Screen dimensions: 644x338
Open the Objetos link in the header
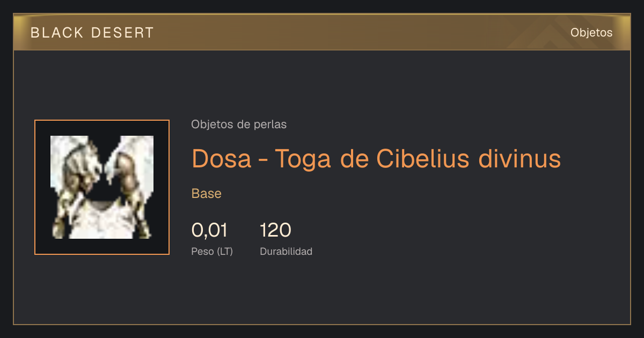[591, 33]
